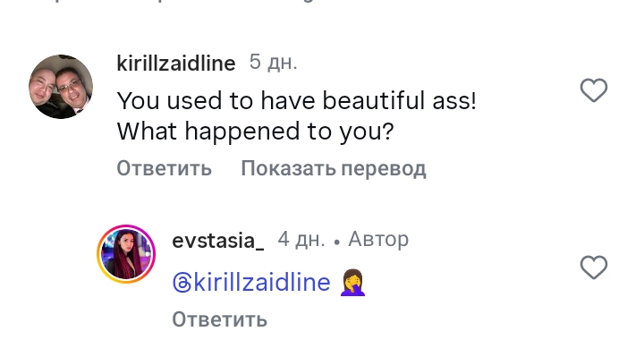
Task: Like kirillzaidline's comment with the heart
Action: coord(594,90)
